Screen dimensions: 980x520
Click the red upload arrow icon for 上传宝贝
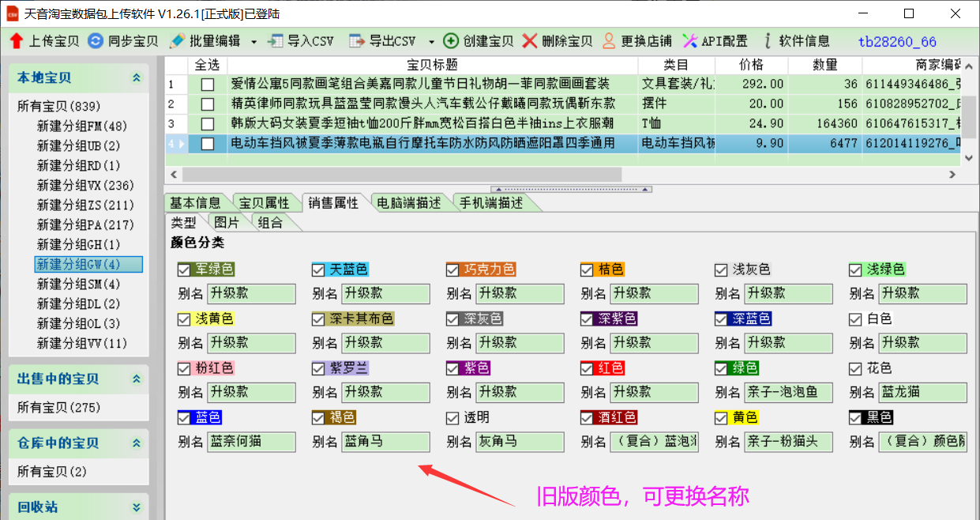point(17,41)
